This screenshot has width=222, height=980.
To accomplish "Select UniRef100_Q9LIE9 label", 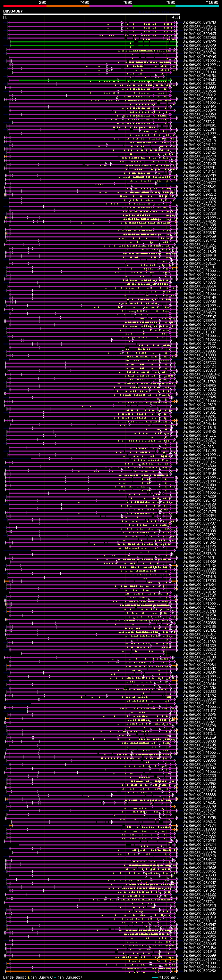I will coord(199,738).
